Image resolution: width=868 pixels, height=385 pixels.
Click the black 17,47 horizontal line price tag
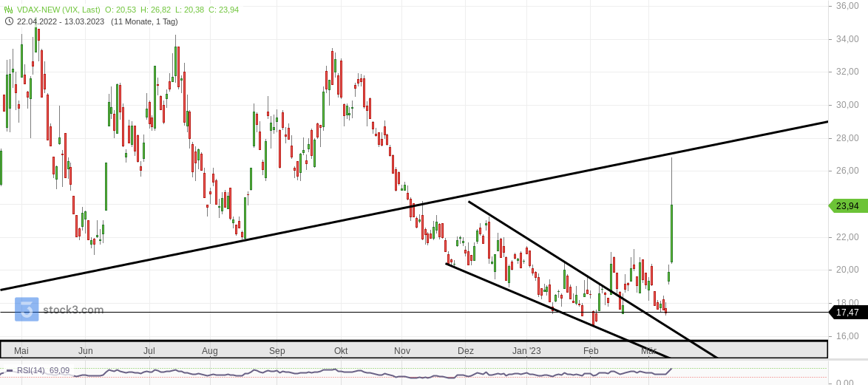[x=847, y=313]
